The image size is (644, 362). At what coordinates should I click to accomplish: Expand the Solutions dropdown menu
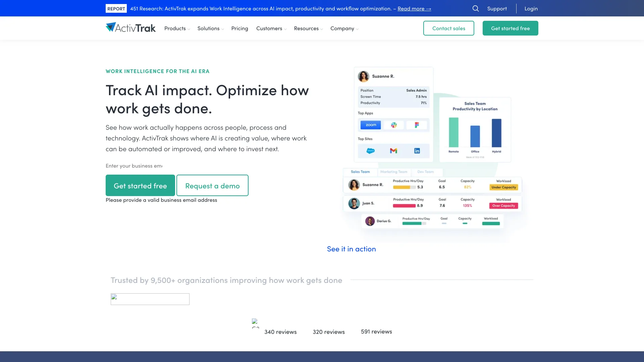pos(210,28)
